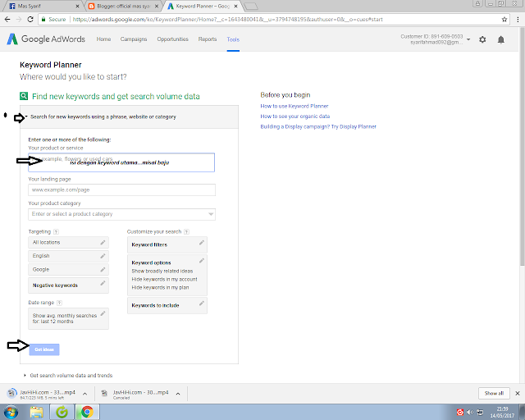Open How to use Keyword Planner link
This screenshot has width=525, height=420.
[294, 106]
